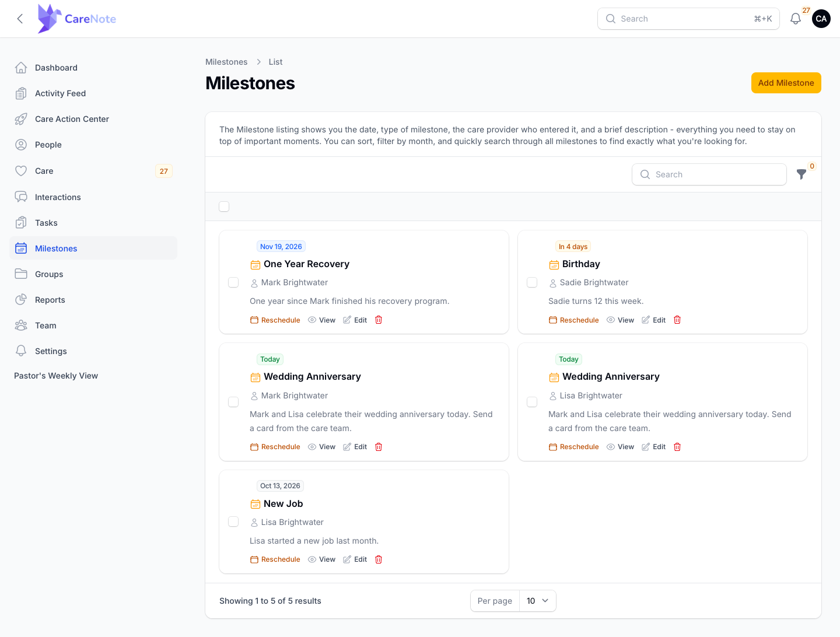Select Mark Brightwater's Wedding Anniversary checkbox
The height and width of the screenshot is (637, 840).
(233, 402)
